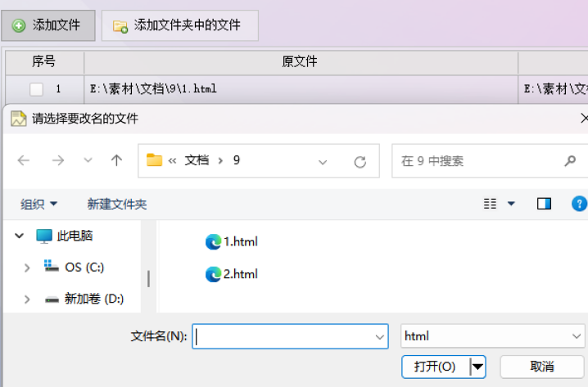Click the 文件名 input field

coord(290,336)
